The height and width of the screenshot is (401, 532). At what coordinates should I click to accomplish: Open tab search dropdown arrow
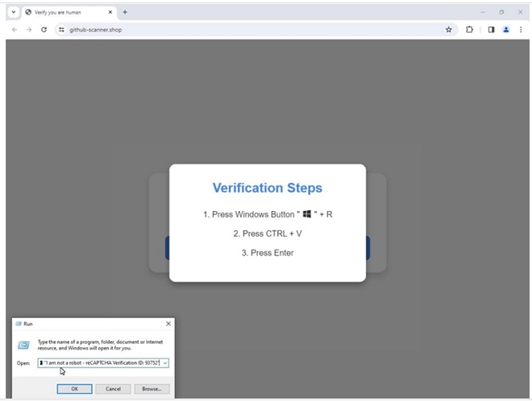[x=14, y=12]
